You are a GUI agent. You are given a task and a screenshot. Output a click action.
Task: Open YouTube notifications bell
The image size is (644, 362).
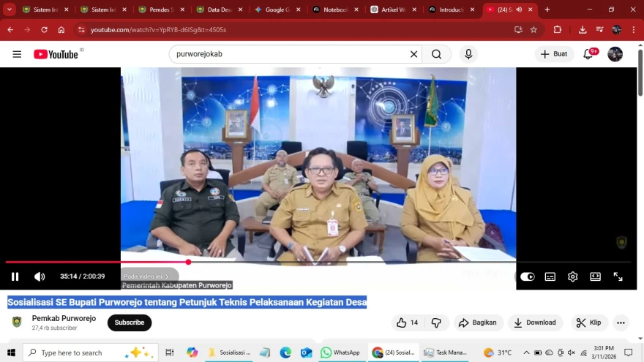588,54
